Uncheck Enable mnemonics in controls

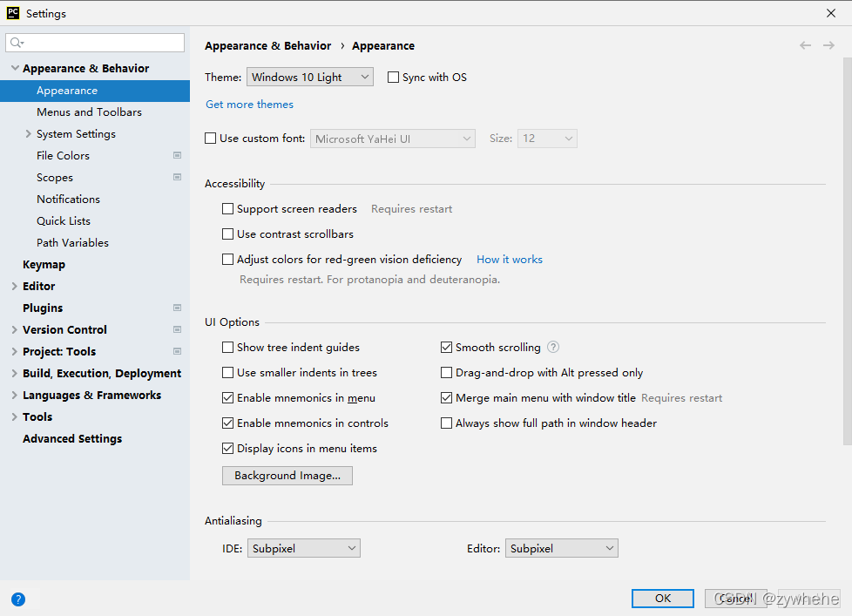(227, 423)
